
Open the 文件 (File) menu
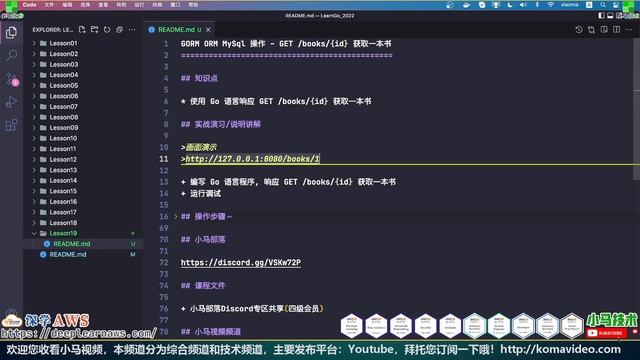pyautogui.click(x=49, y=5)
